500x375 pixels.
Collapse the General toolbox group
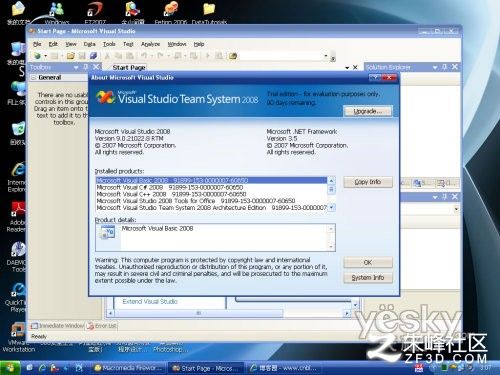click(33, 77)
